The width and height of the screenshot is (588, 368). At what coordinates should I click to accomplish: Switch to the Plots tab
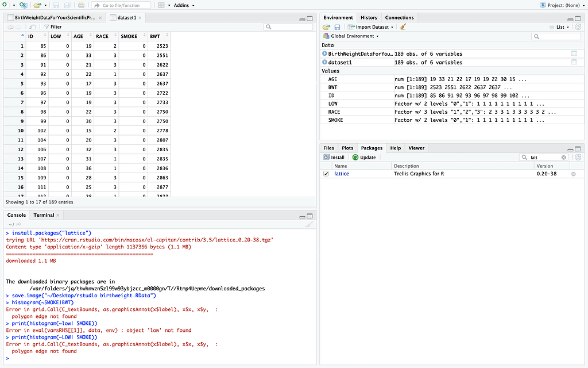coord(347,148)
